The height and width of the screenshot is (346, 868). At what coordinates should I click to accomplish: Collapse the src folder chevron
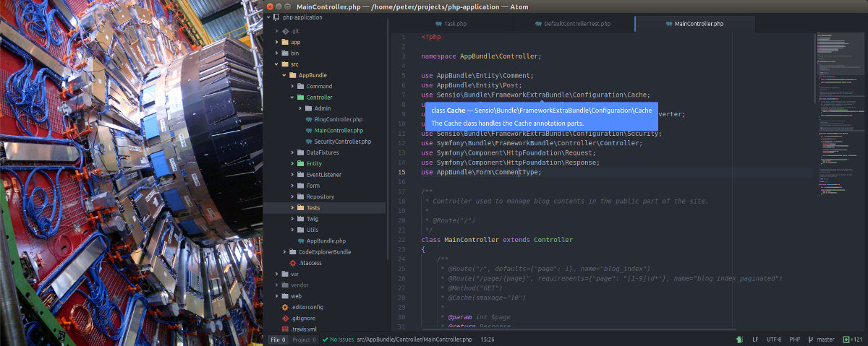[x=276, y=64]
